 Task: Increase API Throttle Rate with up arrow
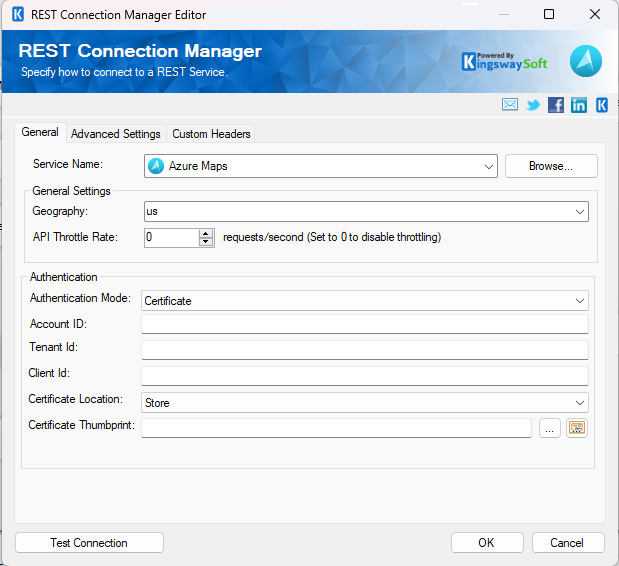pyautogui.click(x=206, y=234)
